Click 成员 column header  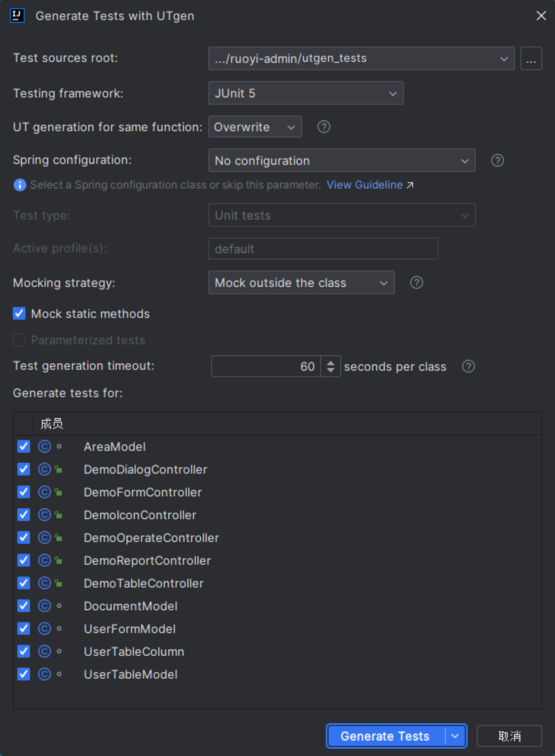(x=51, y=424)
